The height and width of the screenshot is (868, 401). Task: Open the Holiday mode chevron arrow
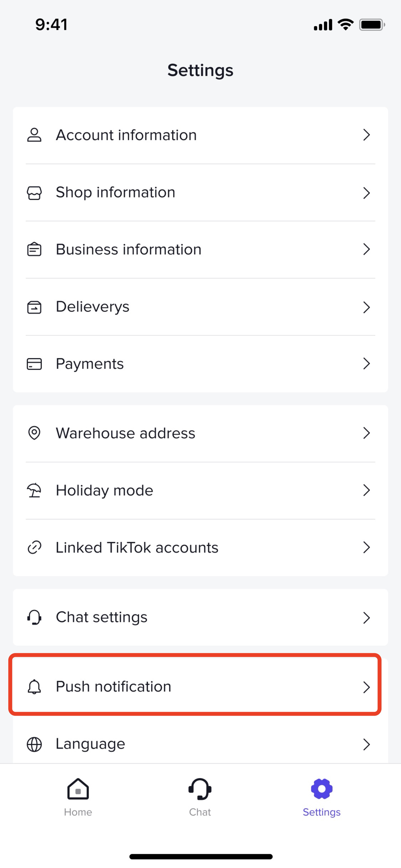[366, 491]
